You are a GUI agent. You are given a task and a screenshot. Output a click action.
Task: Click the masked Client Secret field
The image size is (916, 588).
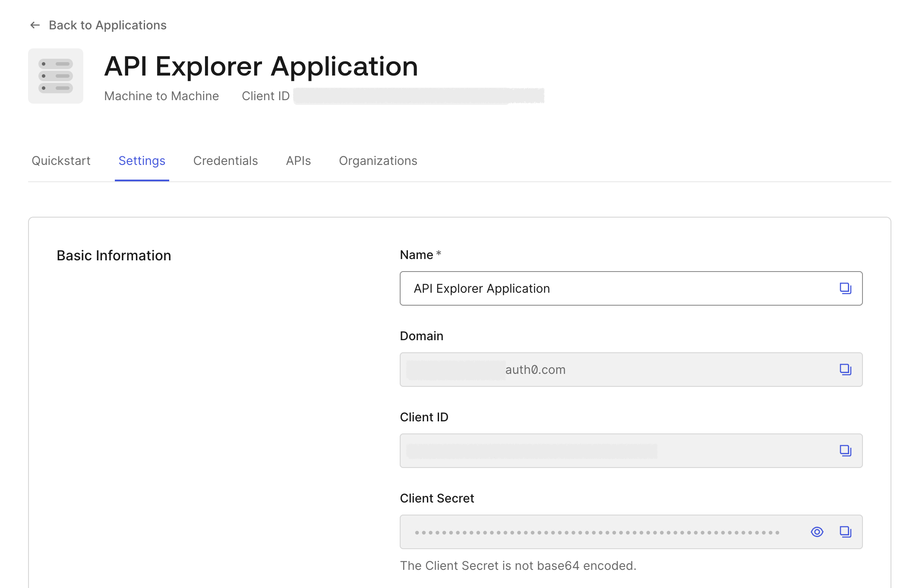coord(631,532)
